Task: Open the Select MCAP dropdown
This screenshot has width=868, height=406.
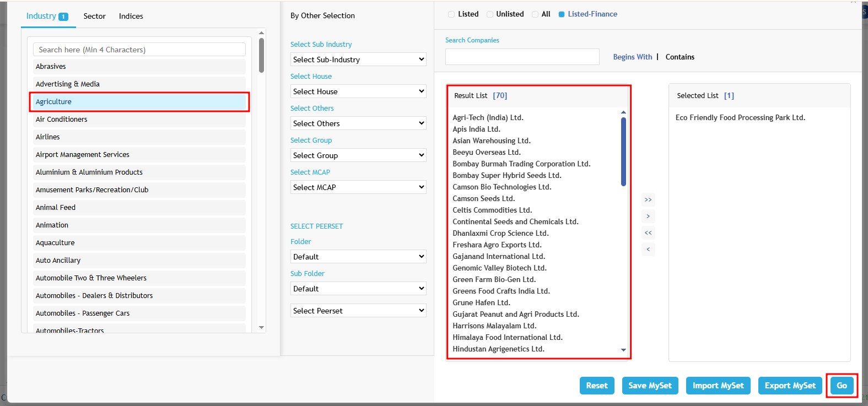Action: tap(358, 187)
